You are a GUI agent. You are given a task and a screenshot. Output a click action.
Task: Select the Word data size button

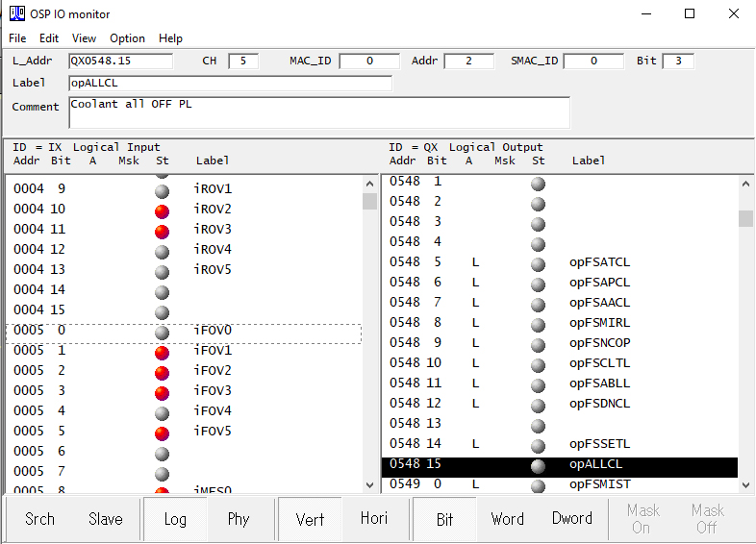tap(507, 519)
